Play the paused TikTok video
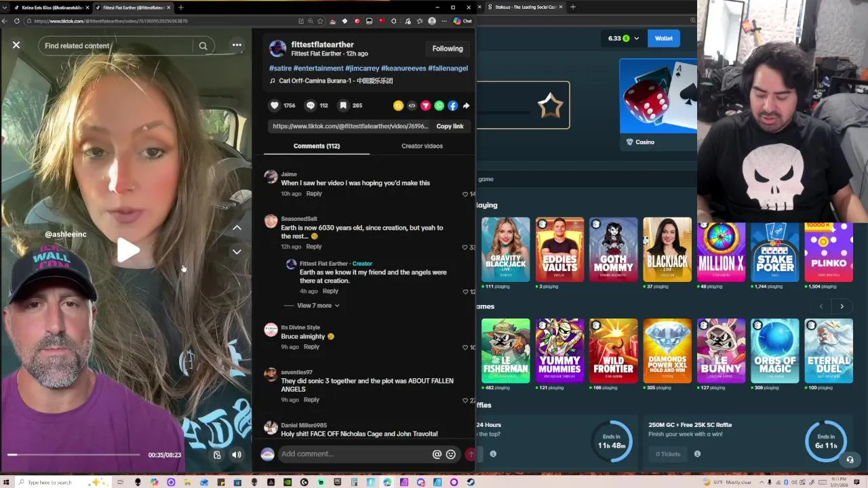 click(127, 250)
